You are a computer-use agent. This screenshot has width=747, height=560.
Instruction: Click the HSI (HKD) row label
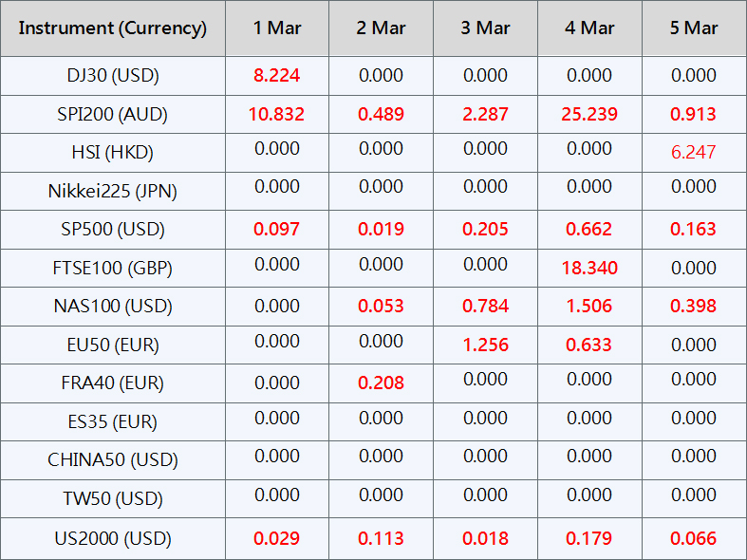point(113,152)
